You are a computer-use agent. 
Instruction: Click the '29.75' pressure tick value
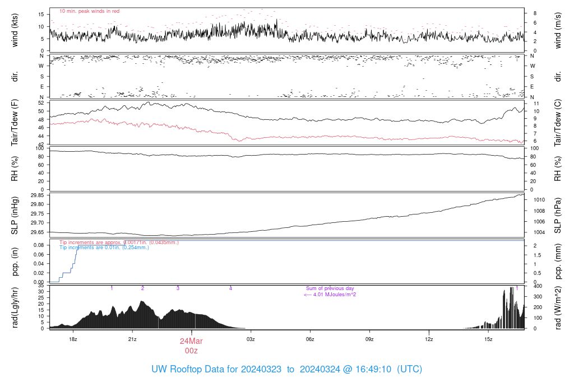(x=38, y=213)
